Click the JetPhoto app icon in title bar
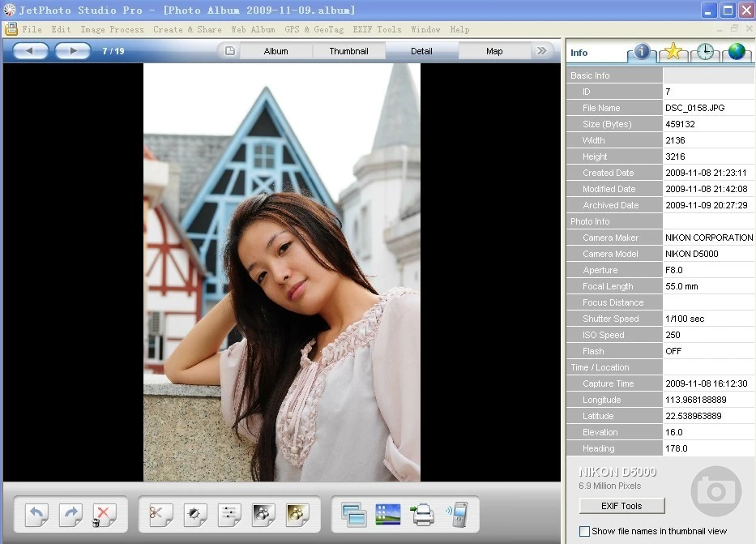The height and width of the screenshot is (544, 756). click(9, 10)
